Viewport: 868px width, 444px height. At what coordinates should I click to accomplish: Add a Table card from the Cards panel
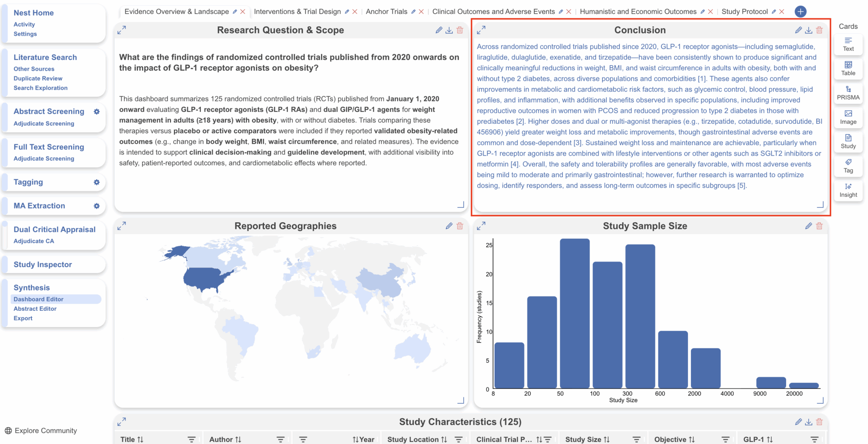tap(848, 68)
